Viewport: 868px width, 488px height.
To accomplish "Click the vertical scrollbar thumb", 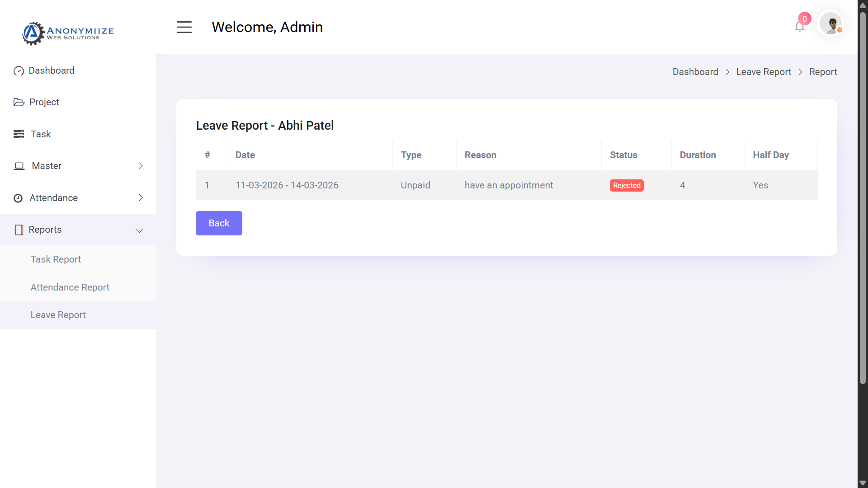I will click(863, 199).
